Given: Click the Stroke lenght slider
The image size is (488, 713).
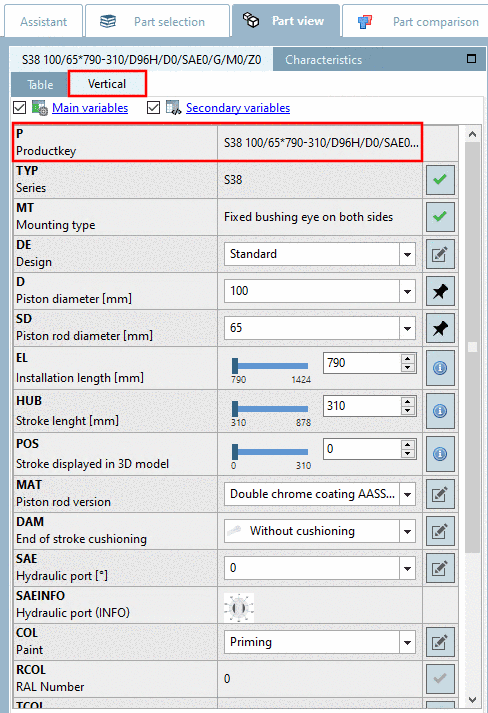Looking at the screenshot, I should coord(270,409).
